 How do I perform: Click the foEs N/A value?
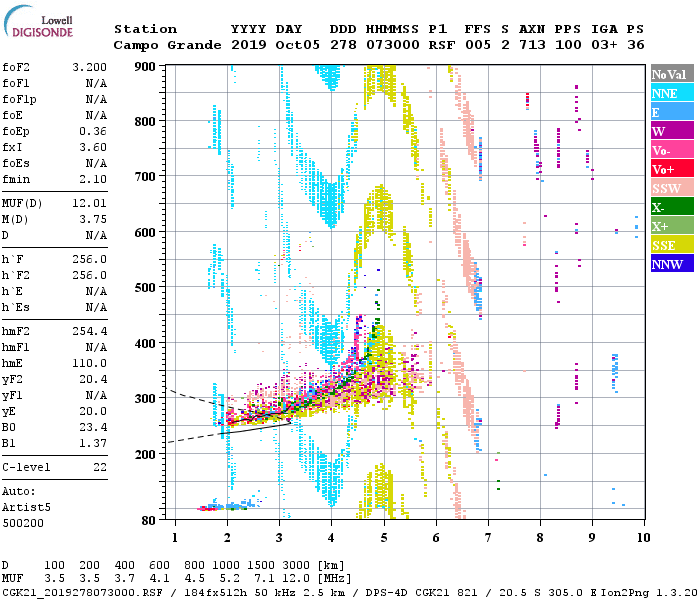[x=96, y=163]
